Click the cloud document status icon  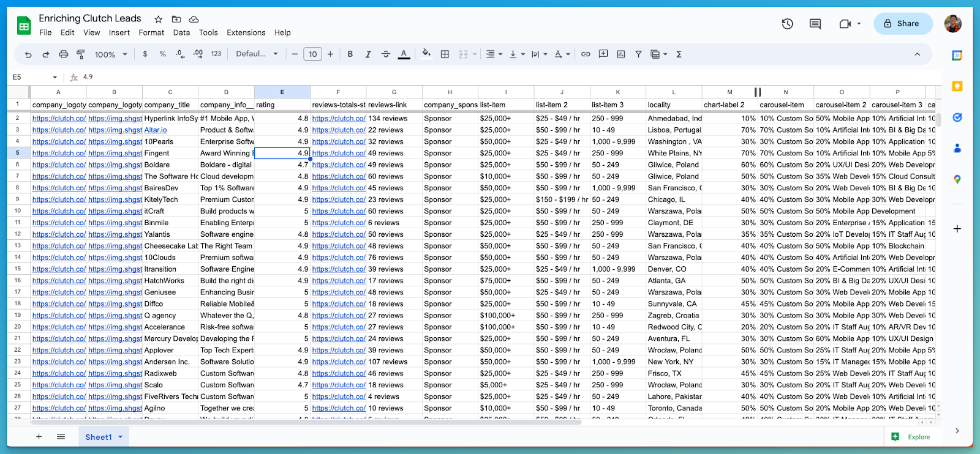click(x=194, y=19)
